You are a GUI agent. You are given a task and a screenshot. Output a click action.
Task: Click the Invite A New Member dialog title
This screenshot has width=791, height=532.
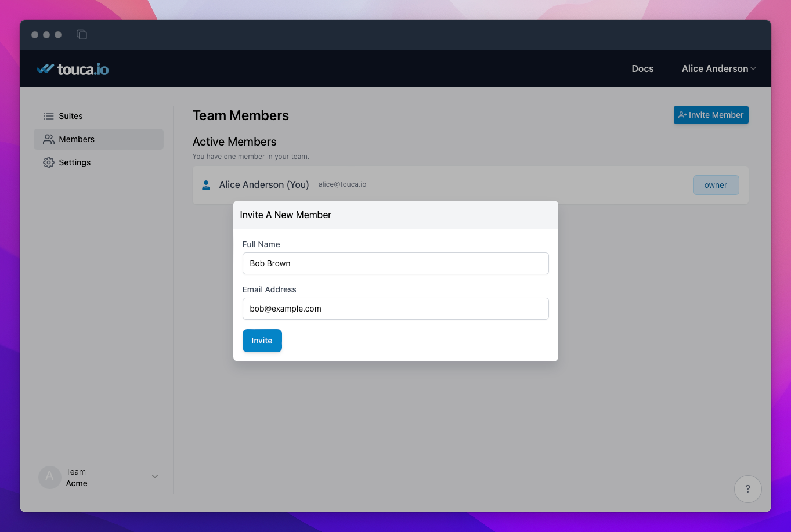(286, 215)
